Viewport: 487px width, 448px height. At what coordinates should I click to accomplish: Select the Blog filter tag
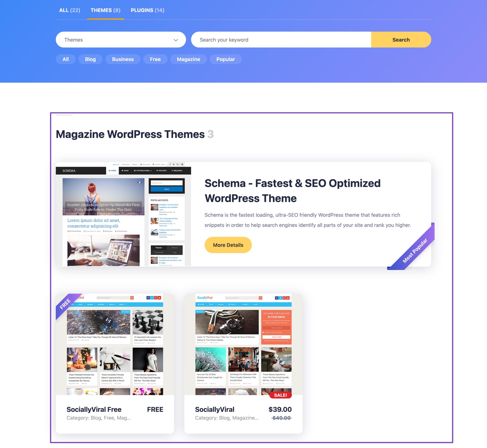click(90, 59)
